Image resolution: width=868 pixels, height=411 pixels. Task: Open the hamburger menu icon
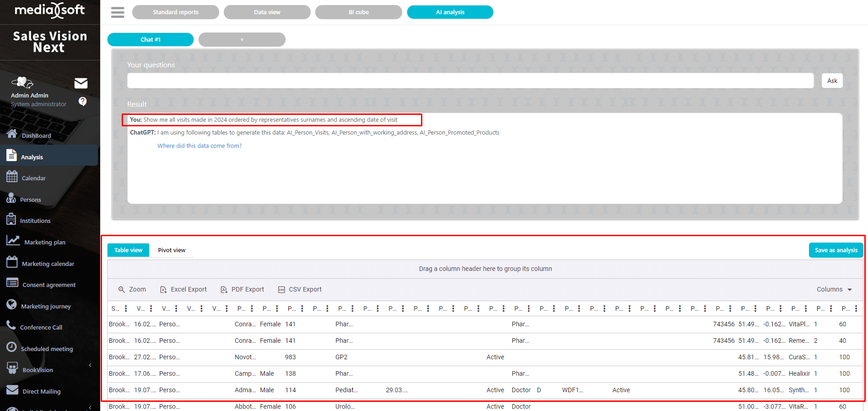[x=118, y=12]
